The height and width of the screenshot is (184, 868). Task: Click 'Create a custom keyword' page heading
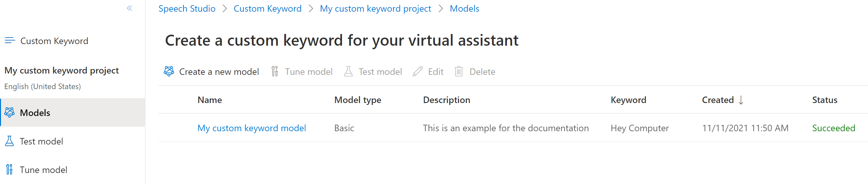[342, 40]
